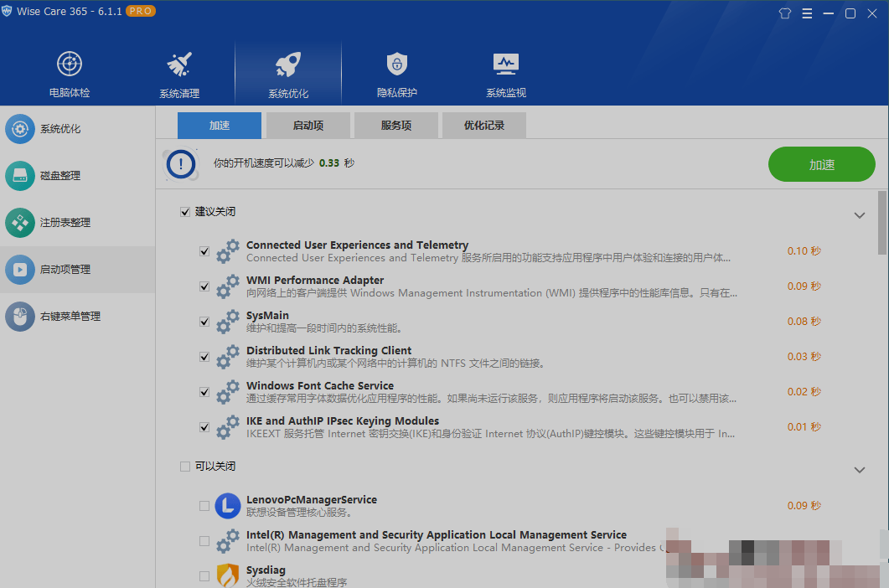Collapse the 建议关闭 section chevron

point(860,215)
